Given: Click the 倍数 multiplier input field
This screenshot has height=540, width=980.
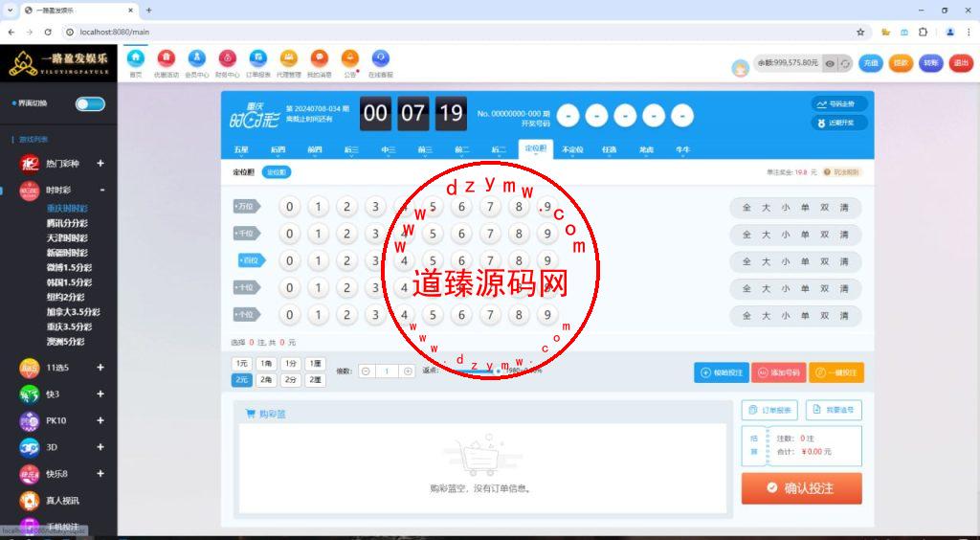Looking at the screenshot, I should (x=387, y=371).
